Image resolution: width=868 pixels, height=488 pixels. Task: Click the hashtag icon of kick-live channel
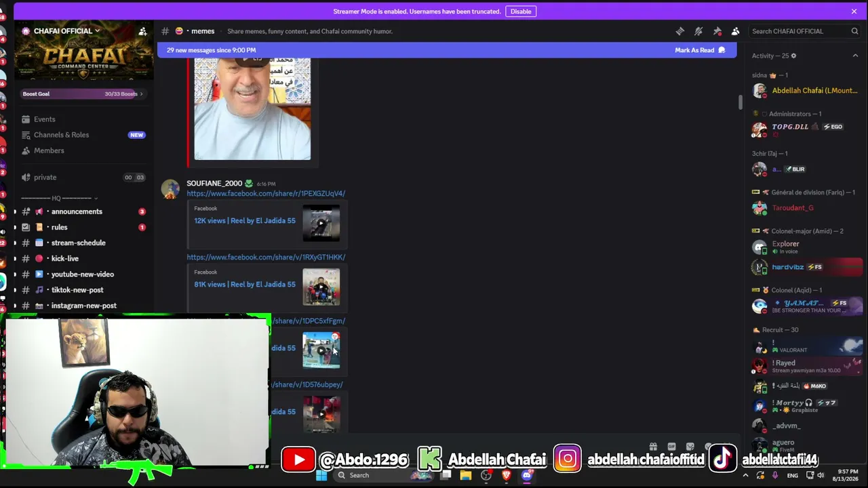click(x=25, y=258)
